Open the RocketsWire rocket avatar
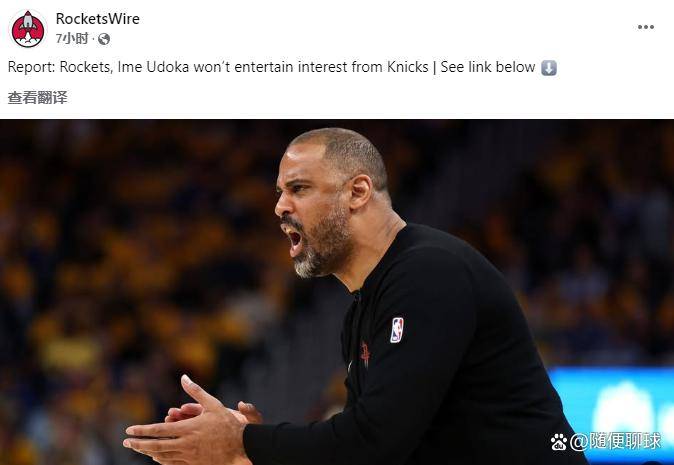The height and width of the screenshot is (465, 674). click(x=28, y=29)
